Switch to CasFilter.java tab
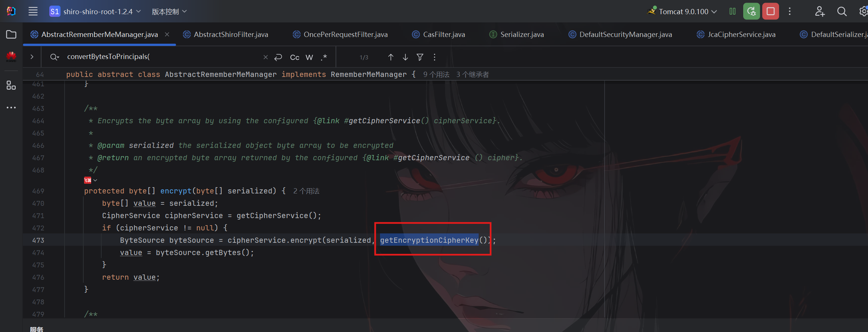This screenshot has height=332, width=868. [x=439, y=34]
